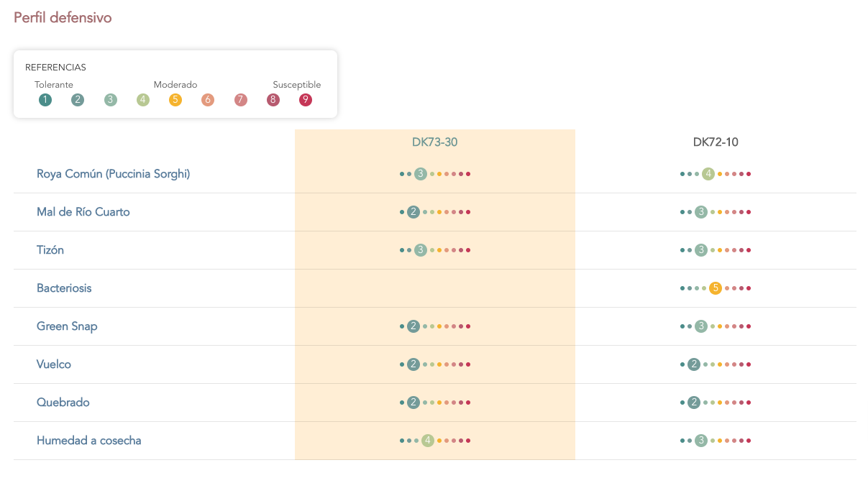The width and height of the screenshot is (868, 478).
Task: Click the Bacteriosis row label
Action: tap(64, 288)
